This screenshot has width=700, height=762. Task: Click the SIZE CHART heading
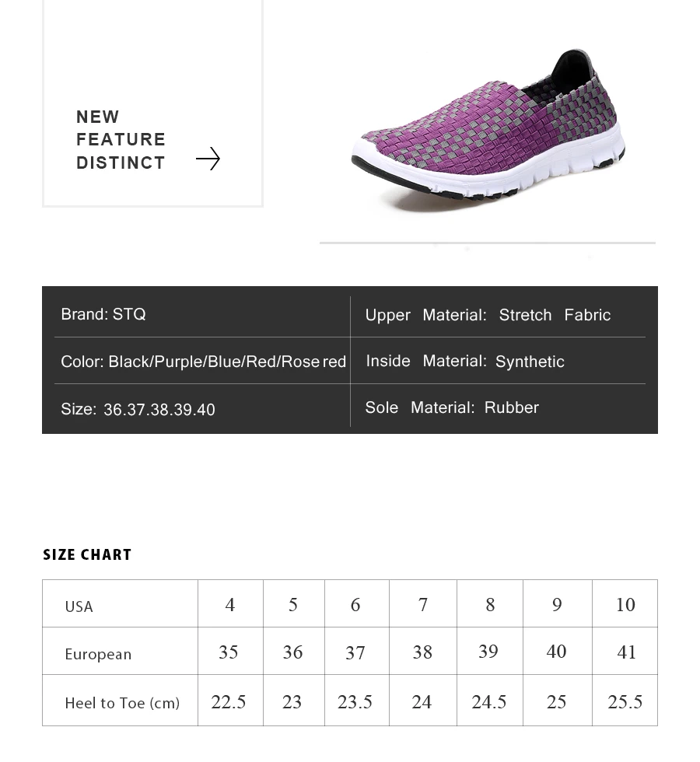click(87, 554)
